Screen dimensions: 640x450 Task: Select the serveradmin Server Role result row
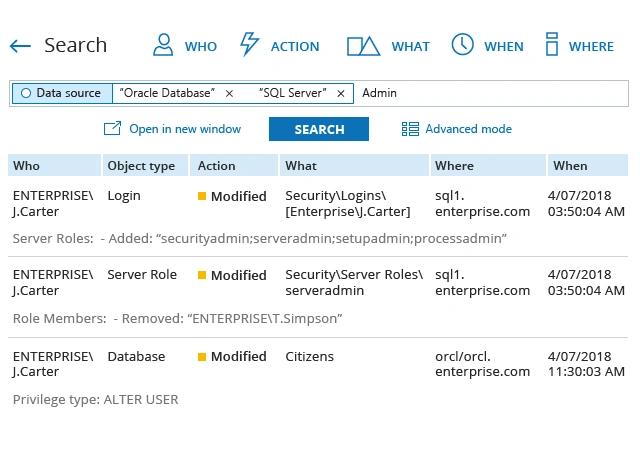click(x=318, y=297)
